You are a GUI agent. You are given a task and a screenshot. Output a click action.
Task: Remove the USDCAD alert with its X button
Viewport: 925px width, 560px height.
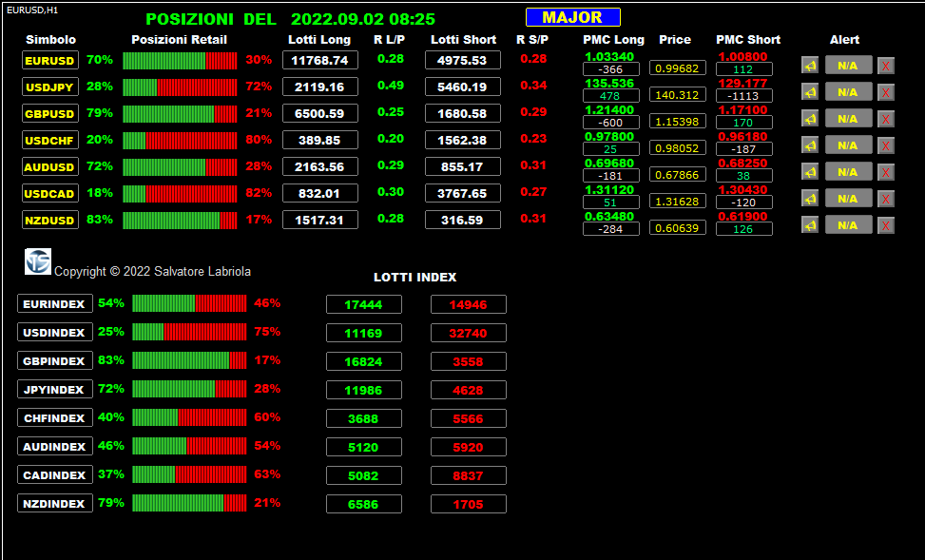tap(885, 199)
